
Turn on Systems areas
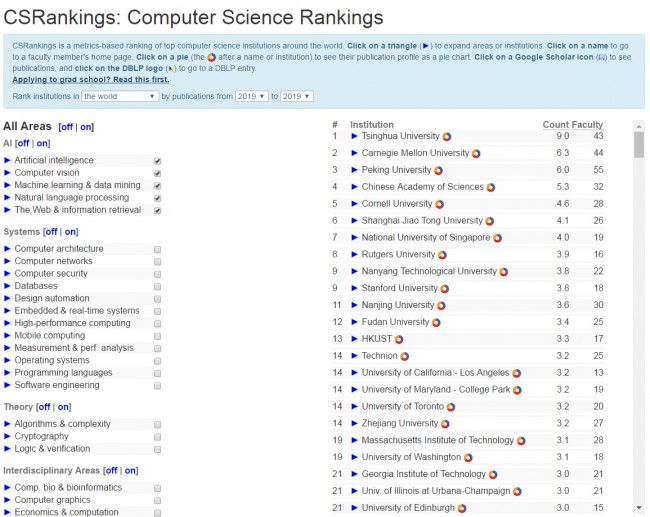point(70,232)
